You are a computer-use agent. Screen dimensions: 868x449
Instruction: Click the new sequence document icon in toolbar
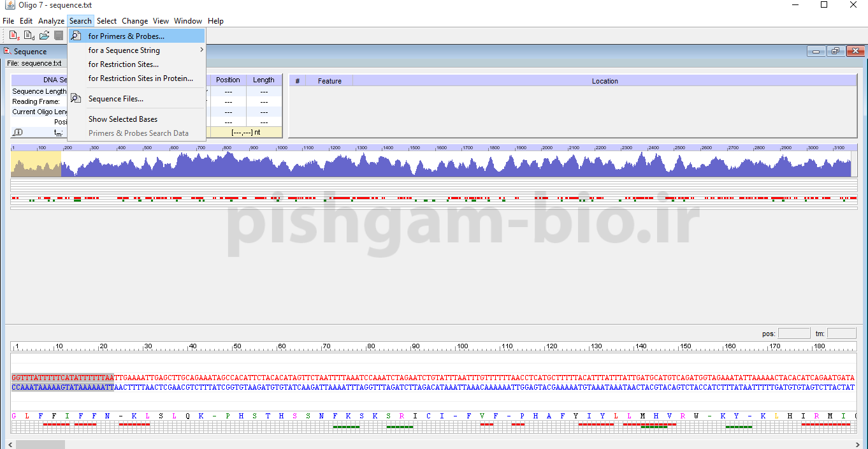point(14,36)
